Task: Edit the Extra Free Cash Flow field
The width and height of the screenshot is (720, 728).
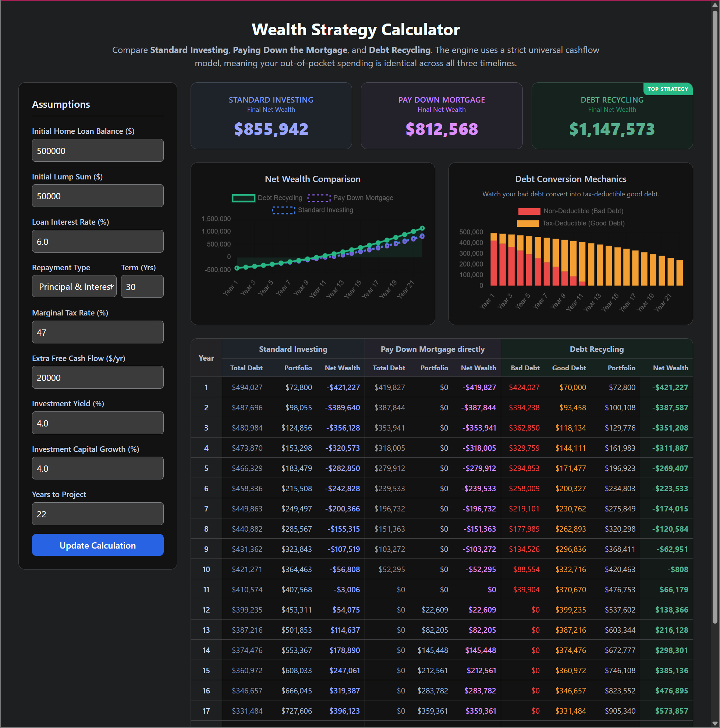Action: coord(97,378)
